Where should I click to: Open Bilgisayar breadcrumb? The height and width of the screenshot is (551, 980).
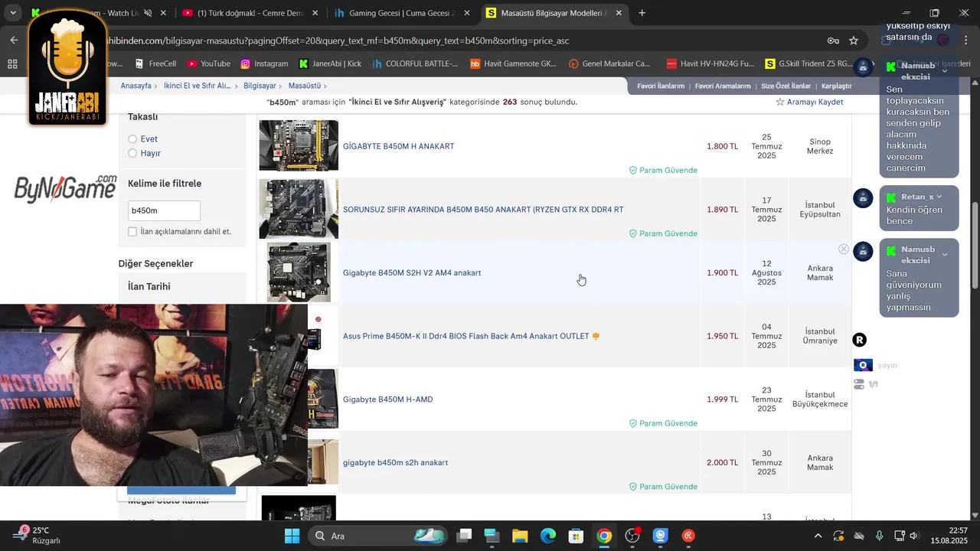click(260, 86)
